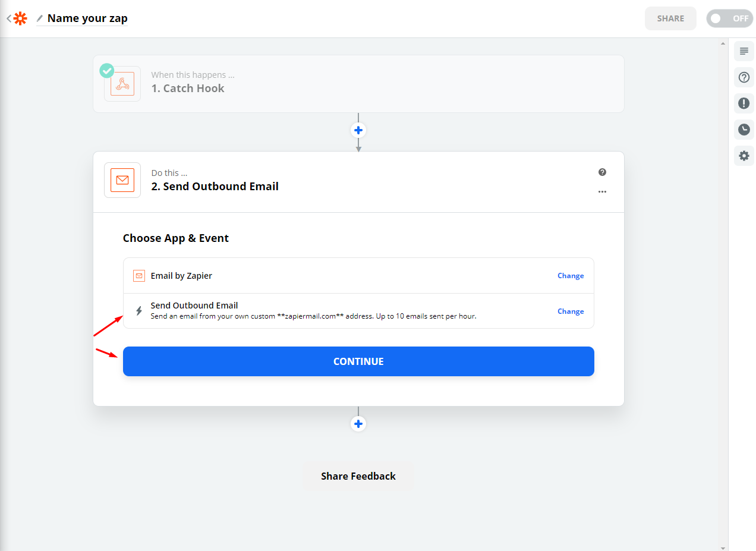This screenshot has width=756, height=551.
Task: Change the Send Outbound Email event
Action: 571,311
